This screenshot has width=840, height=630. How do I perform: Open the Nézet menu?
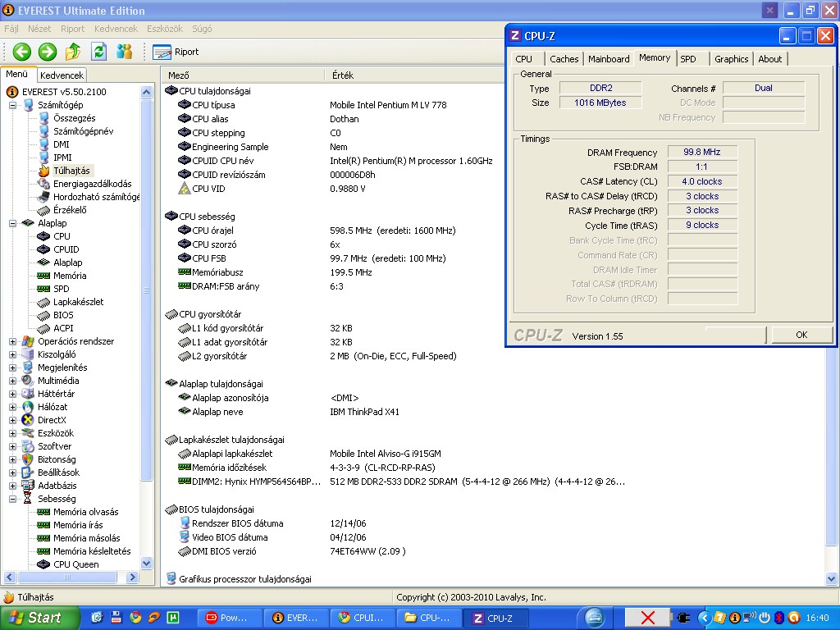pyautogui.click(x=39, y=29)
